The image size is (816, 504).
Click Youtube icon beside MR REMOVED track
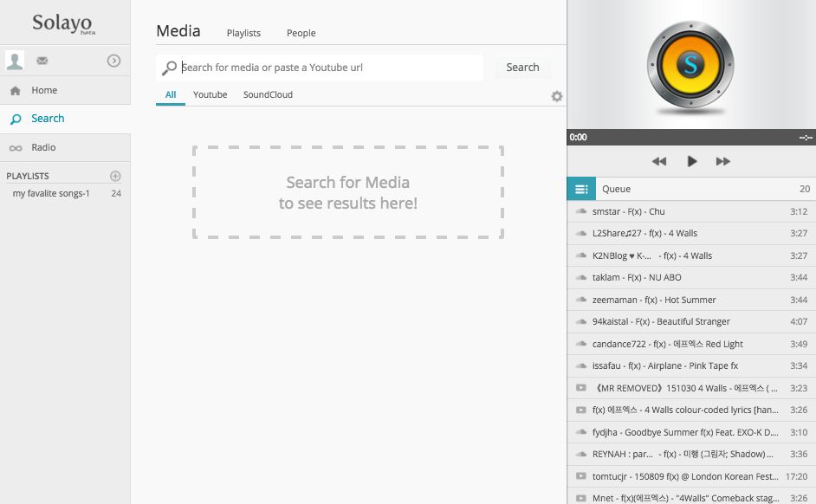580,388
